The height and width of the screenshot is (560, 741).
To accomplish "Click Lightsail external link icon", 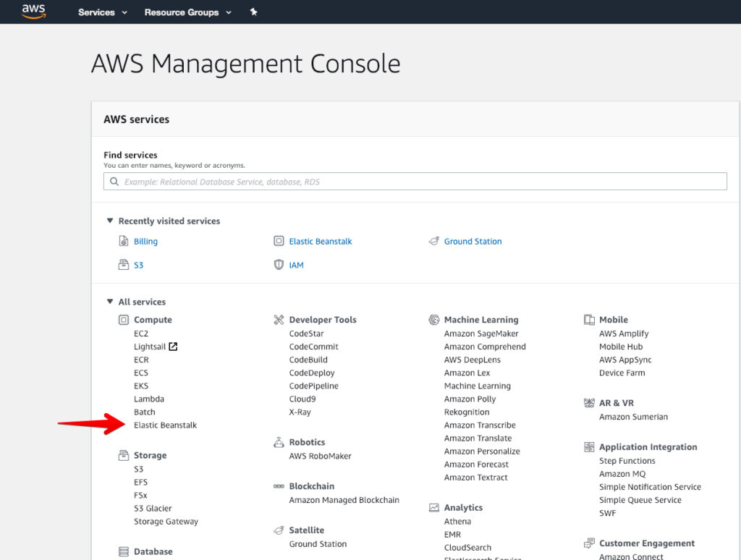I will tap(173, 347).
